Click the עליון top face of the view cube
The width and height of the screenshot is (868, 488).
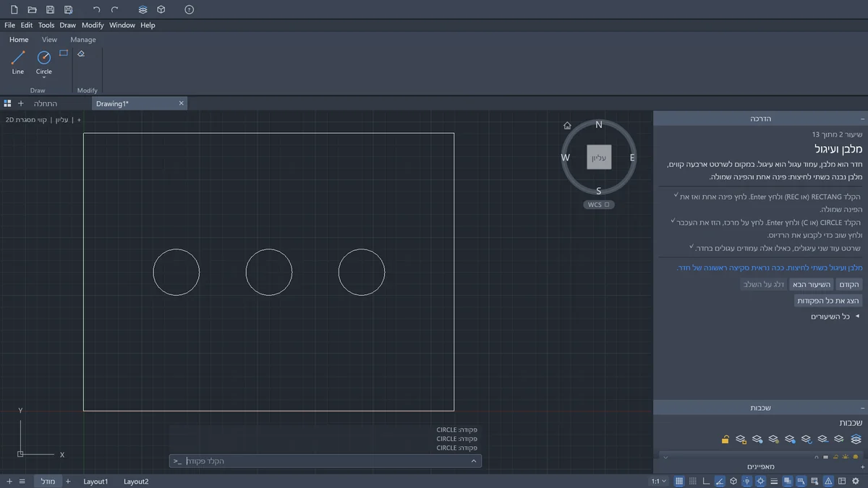599,157
